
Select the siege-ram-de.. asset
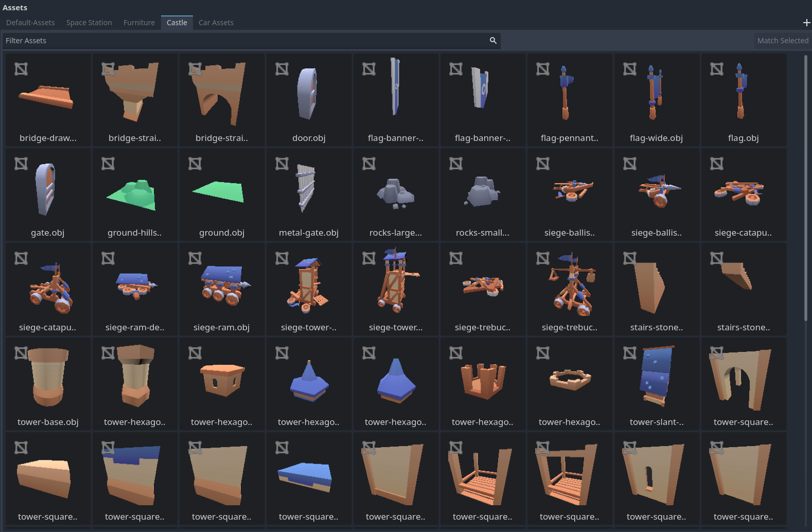[135, 289]
